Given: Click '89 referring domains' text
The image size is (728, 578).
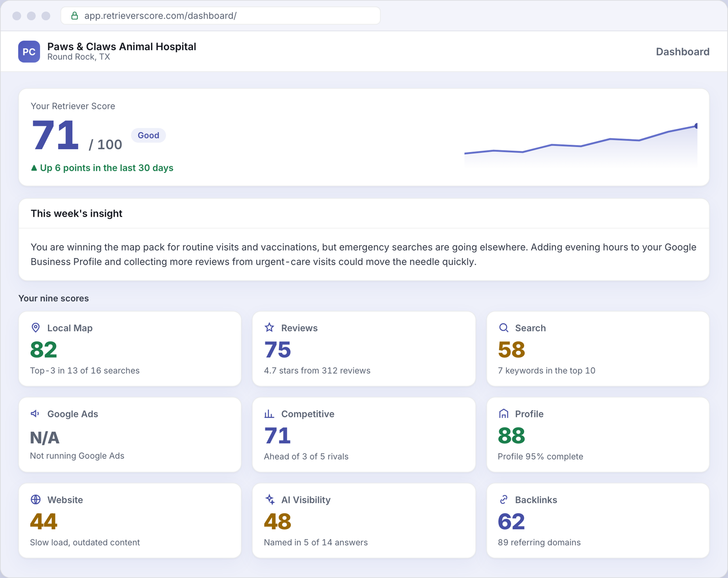Looking at the screenshot, I should (539, 543).
